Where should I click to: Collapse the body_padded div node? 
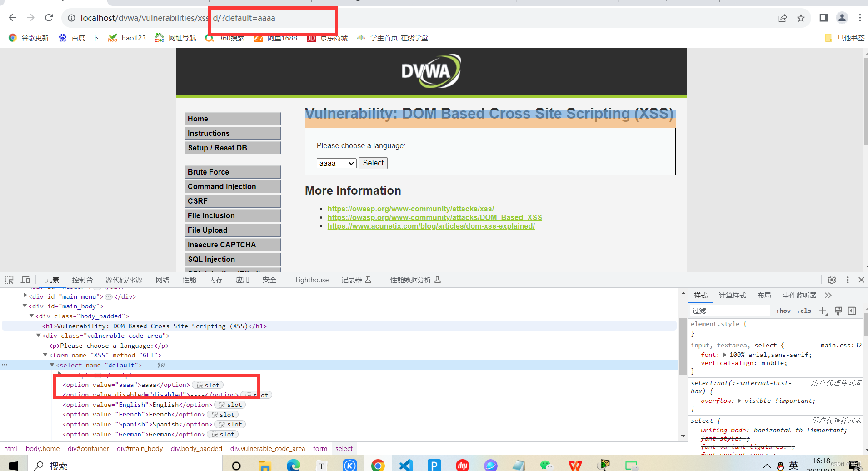click(x=32, y=316)
